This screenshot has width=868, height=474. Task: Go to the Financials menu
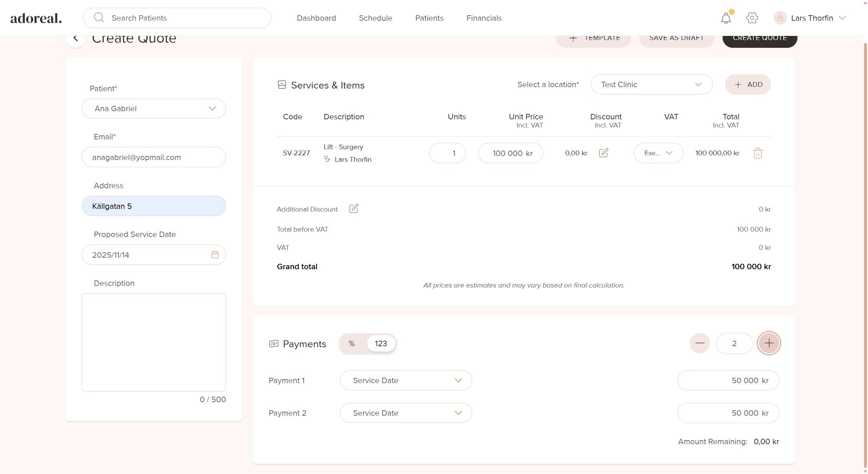tap(484, 18)
